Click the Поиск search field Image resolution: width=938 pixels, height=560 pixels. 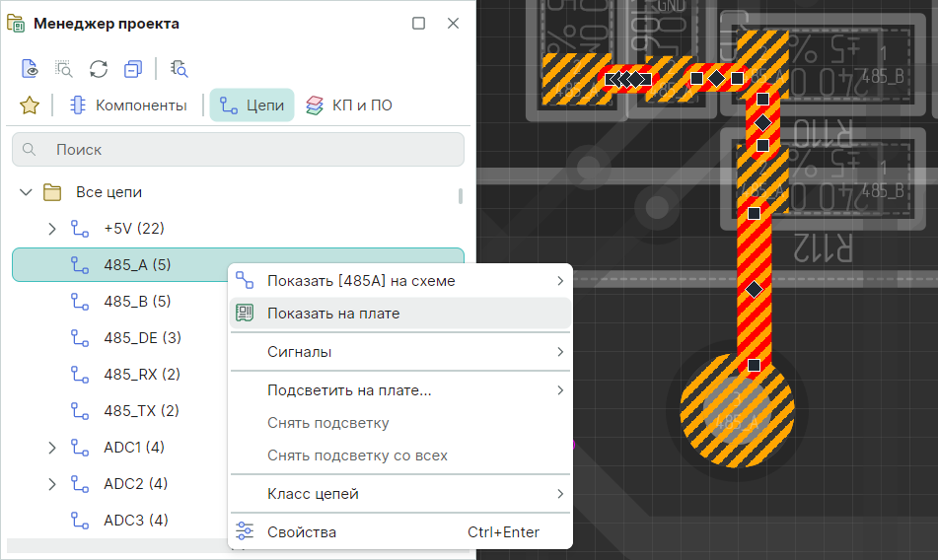tap(238, 150)
